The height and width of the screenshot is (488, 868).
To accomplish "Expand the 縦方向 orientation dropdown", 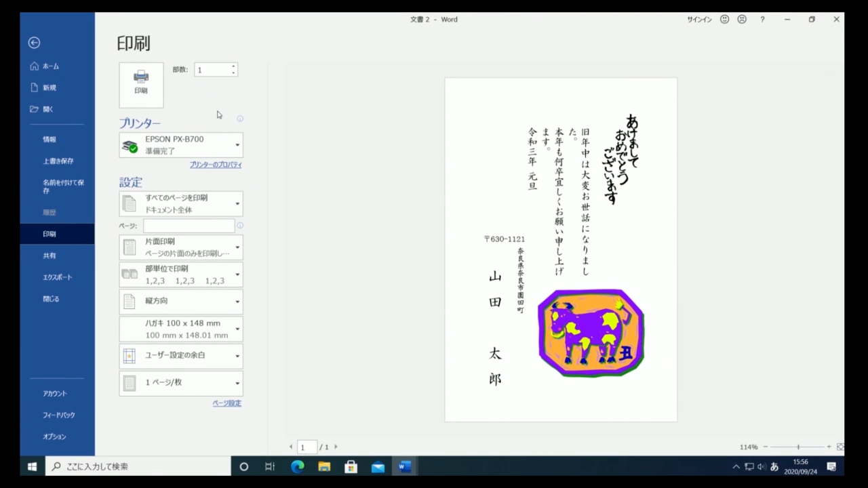I will pyautogui.click(x=237, y=301).
